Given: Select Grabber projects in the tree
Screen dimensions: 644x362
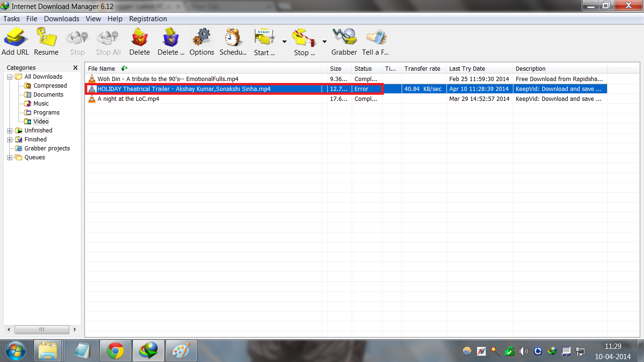Looking at the screenshot, I should point(47,148).
